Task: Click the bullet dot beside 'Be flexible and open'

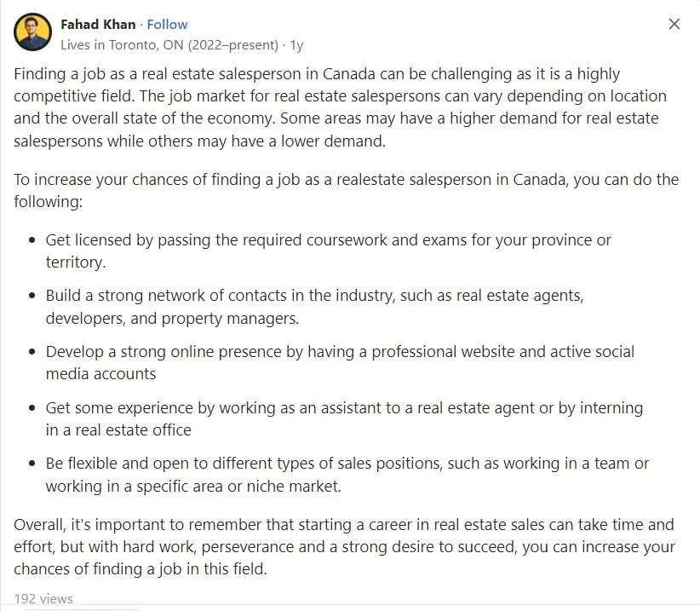Action: click(32, 464)
